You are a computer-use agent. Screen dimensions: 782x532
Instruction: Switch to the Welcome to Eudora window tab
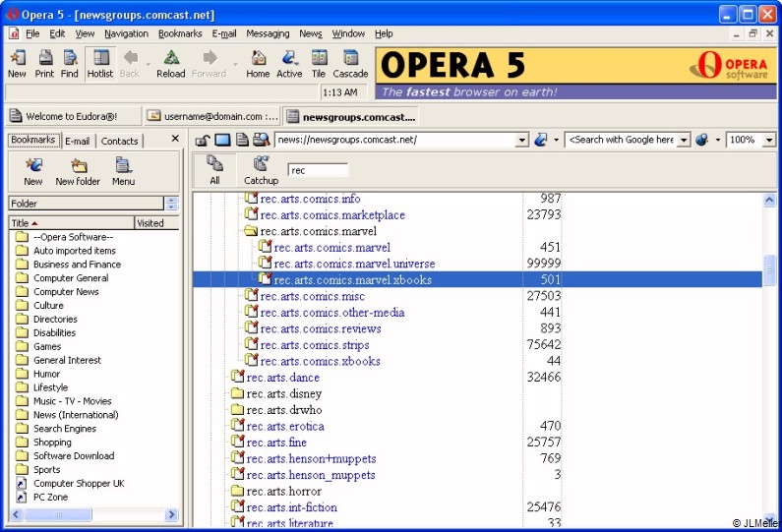click(74, 116)
